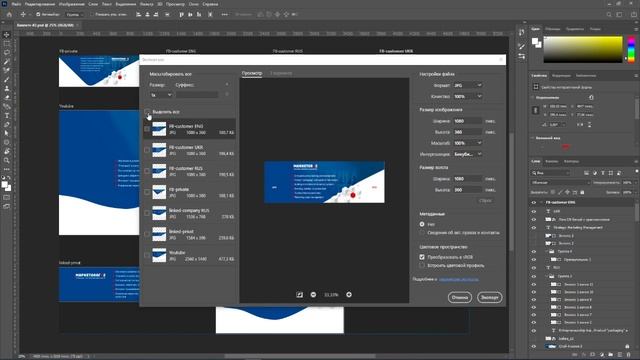Select the Clone Stamp tool

coord(7,89)
